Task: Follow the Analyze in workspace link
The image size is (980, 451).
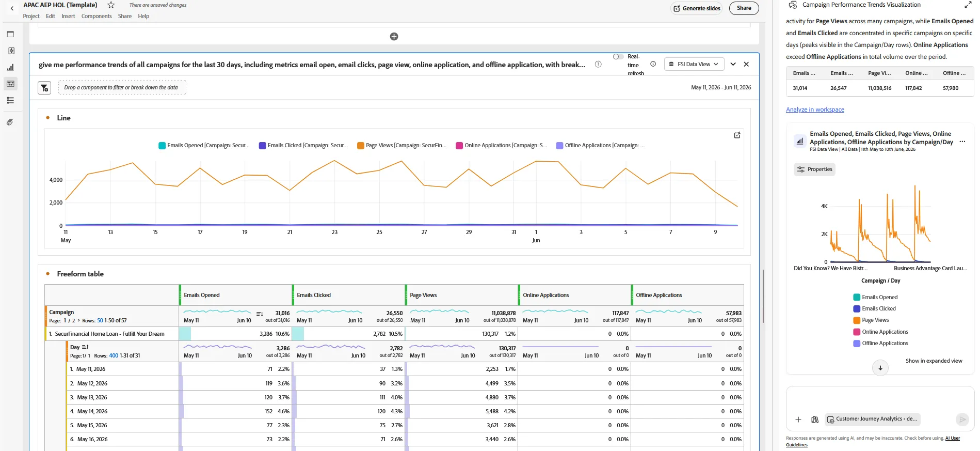Action: point(815,110)
